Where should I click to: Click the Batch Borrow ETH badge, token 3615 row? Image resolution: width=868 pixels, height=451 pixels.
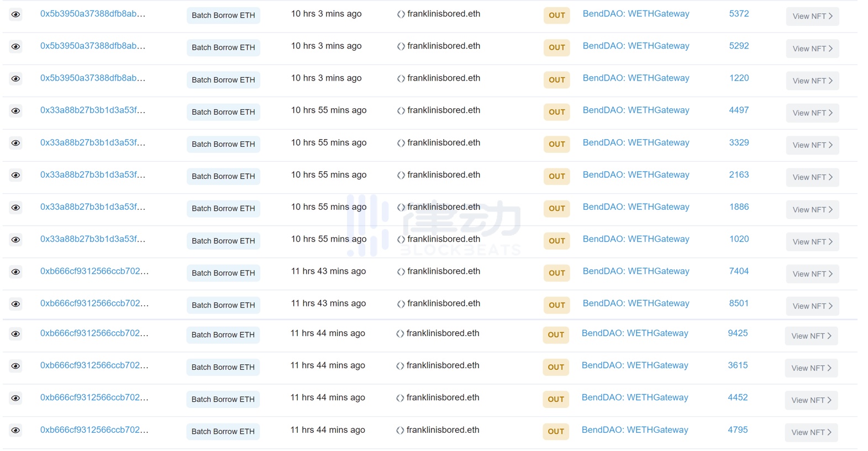[x=223, y=367]
